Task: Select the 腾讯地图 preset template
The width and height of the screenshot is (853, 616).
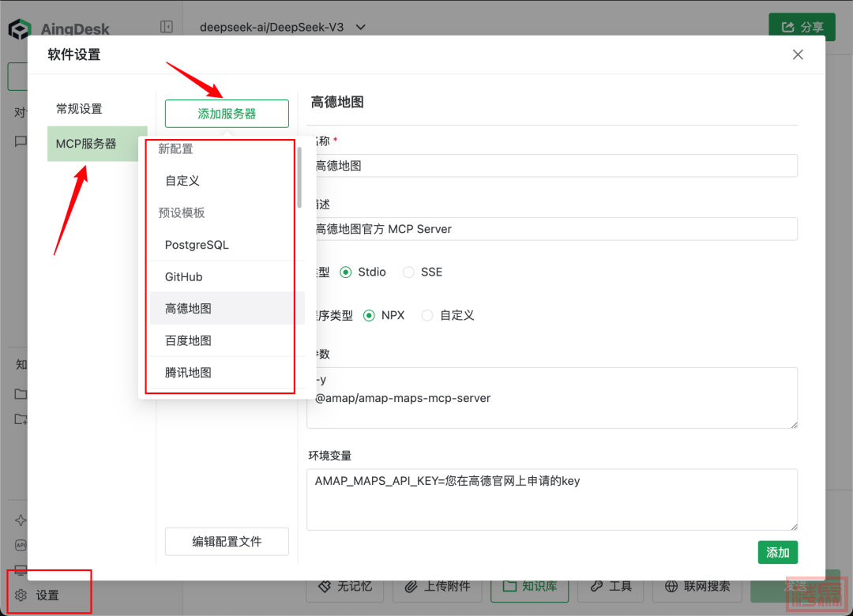Action: click(227, 373)
